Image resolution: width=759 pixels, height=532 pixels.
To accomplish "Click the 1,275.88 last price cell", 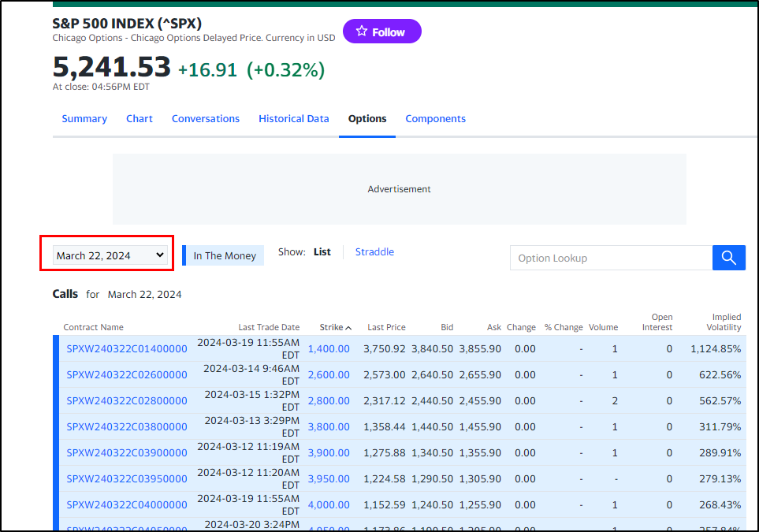I will (385, 453).
